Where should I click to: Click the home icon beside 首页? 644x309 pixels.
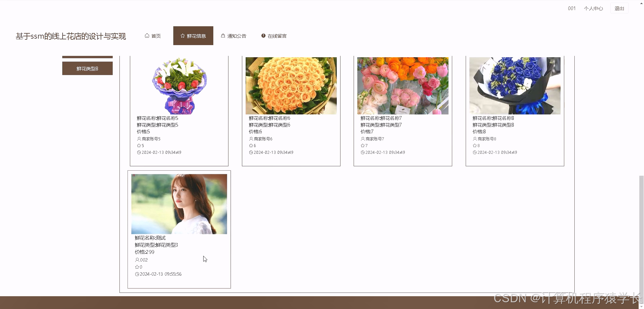(147, 35)
